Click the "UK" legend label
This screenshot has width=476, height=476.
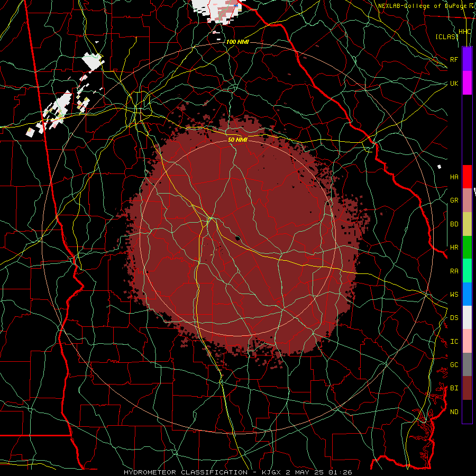click(454, 83)
